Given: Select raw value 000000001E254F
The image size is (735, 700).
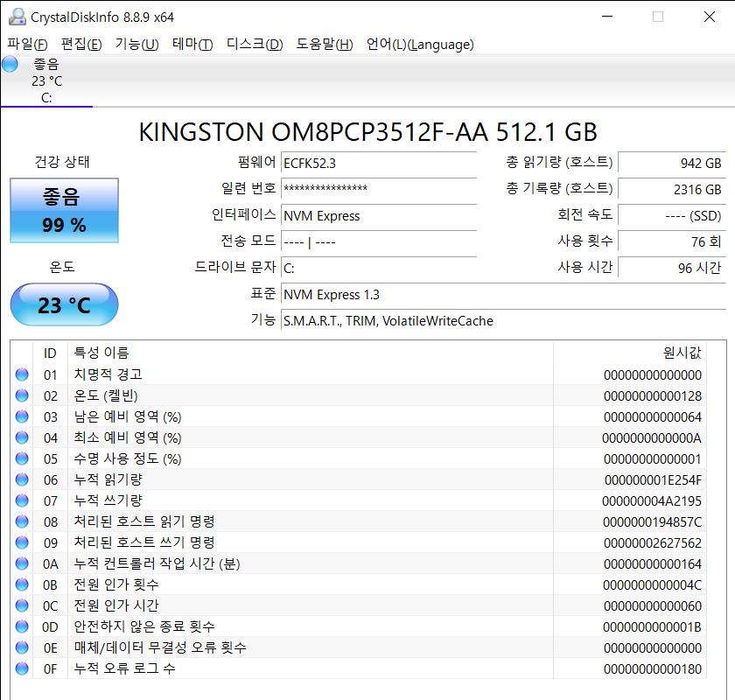Looking at the screenshot, I should (653, 480).
